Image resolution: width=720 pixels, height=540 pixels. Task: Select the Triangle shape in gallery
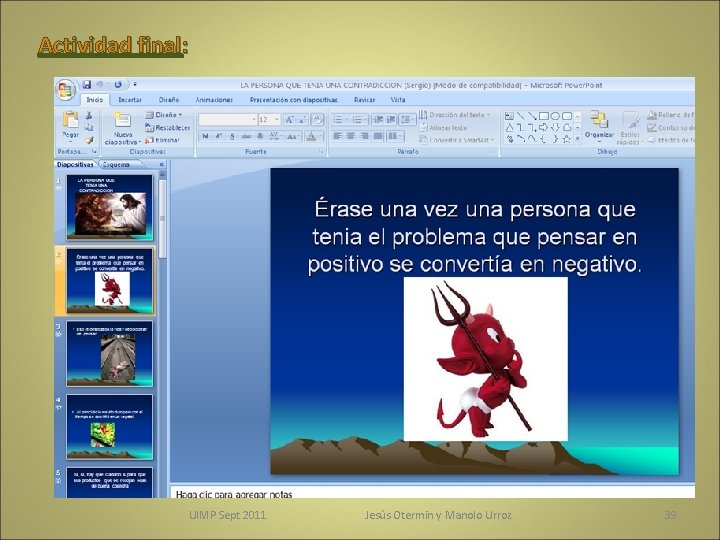point(509,128)
